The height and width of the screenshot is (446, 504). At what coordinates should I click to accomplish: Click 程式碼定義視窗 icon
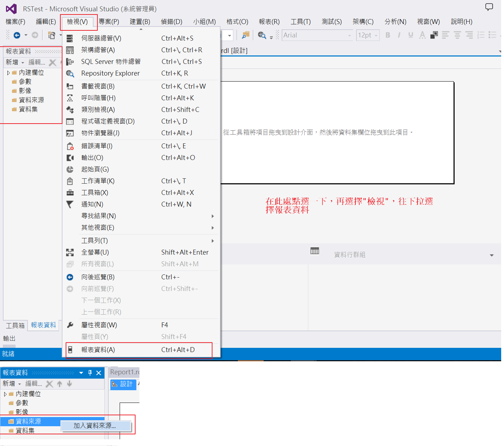tap(70, 121)
